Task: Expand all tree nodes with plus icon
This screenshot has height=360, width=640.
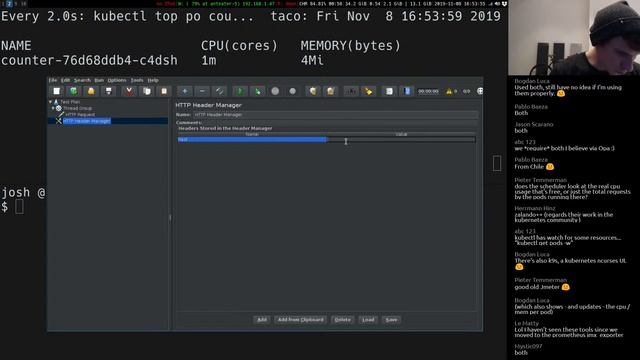Action: (x=185, y=91)
